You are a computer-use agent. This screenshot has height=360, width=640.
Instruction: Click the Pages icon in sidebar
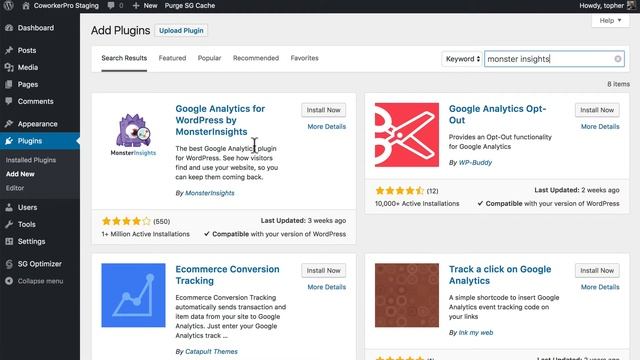(9, 84)
